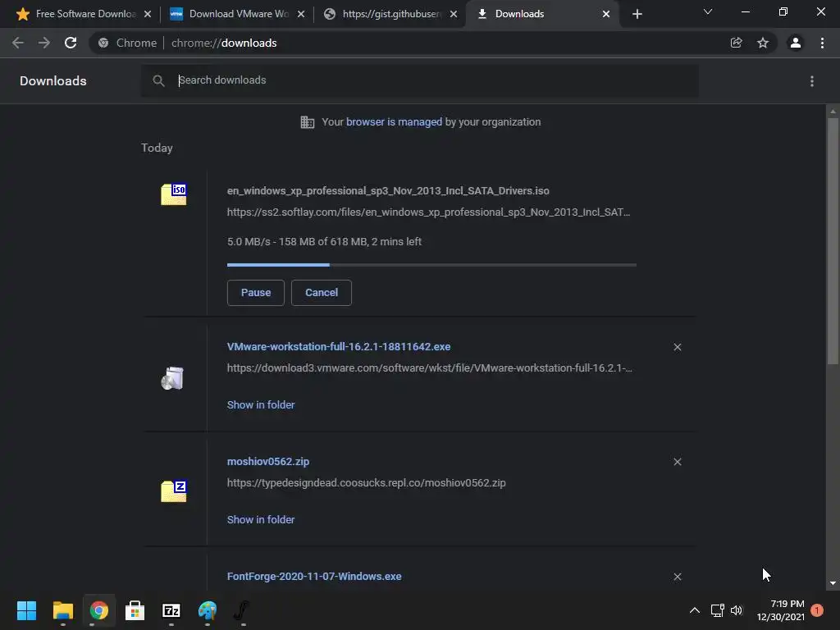Open the tab search chevron
Image resolution: width=840 pixels, height=630 pixels.
pyautogui.click(x=708, y=11)
